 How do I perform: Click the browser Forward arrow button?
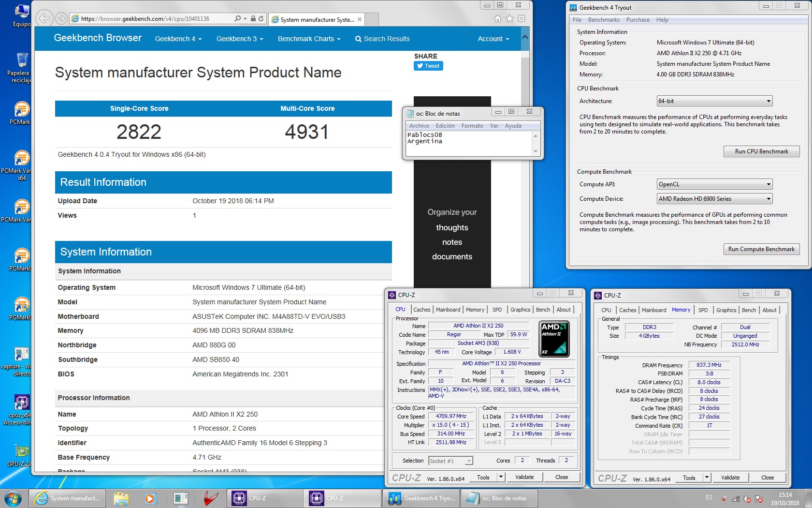[61, 18]
